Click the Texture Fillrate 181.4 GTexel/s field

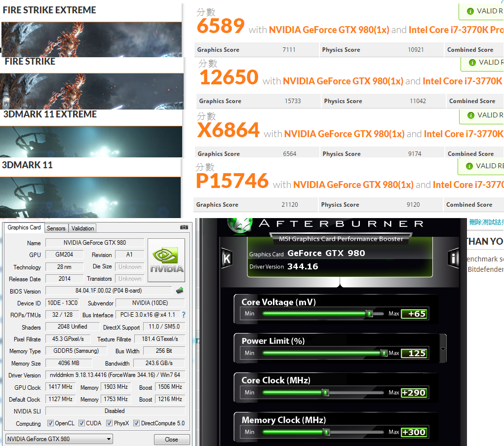pyautogui.click(x=160, y=339)
